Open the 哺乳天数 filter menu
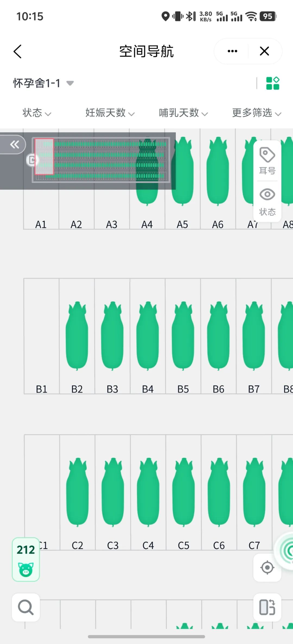The width and height of the screenshot is (293, 644). point(183,113)
